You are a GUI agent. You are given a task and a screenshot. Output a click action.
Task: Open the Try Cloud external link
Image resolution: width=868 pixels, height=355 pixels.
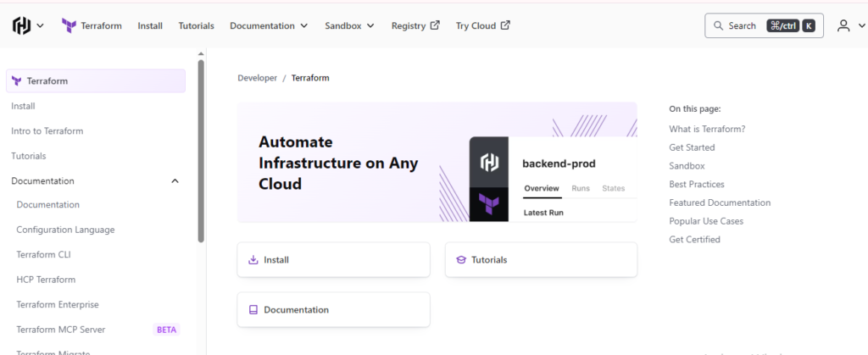(482, 25)
